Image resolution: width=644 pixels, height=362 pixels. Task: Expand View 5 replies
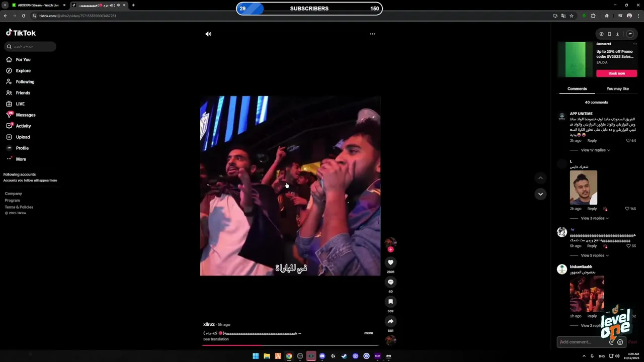pos(595,255)
